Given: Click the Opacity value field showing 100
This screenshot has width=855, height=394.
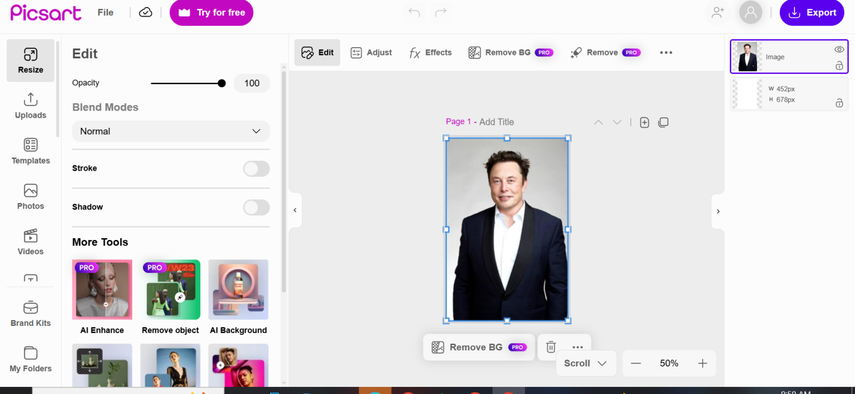Looking at the screenshot, I should (252, 83).
